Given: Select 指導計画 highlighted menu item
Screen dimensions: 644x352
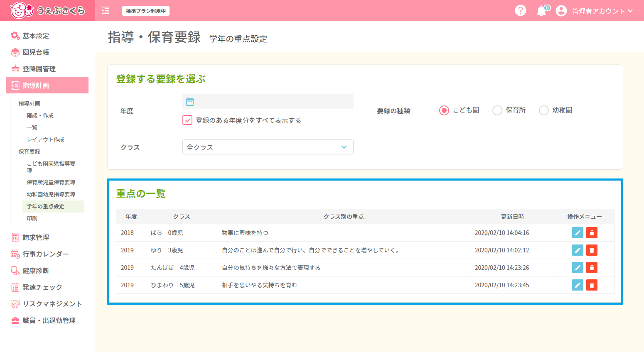Looking at the screenshot, I should pyautogui.click(x=47, y=85).
